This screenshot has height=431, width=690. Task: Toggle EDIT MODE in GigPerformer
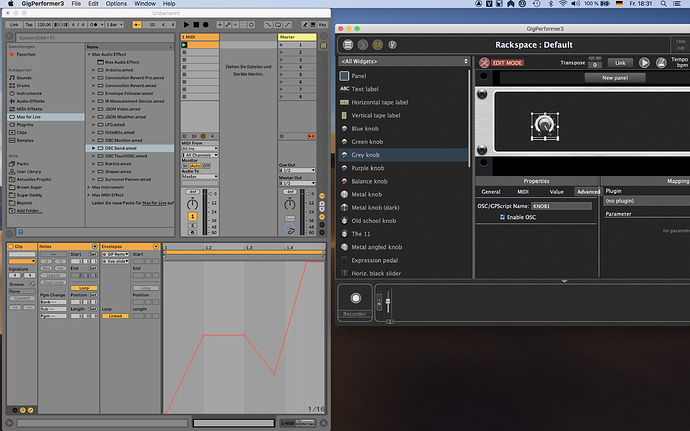click(x=502, y=63)
